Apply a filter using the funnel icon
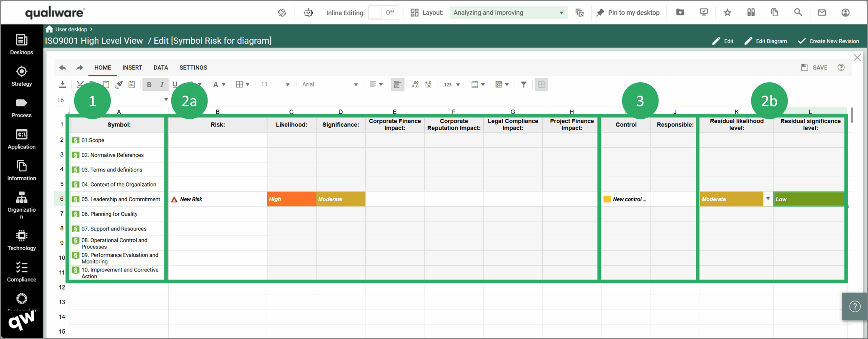Screen dimensions: 868x339 coord(524,84)
